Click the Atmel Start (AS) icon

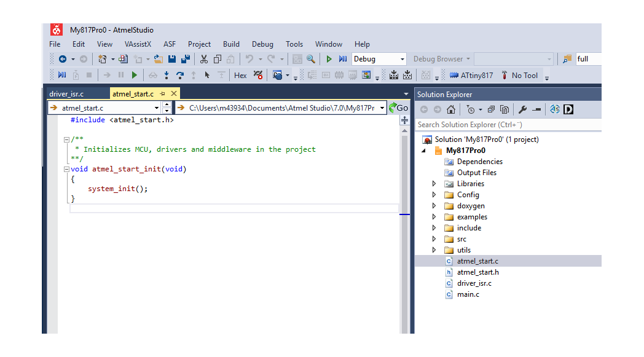coord(555,109)
